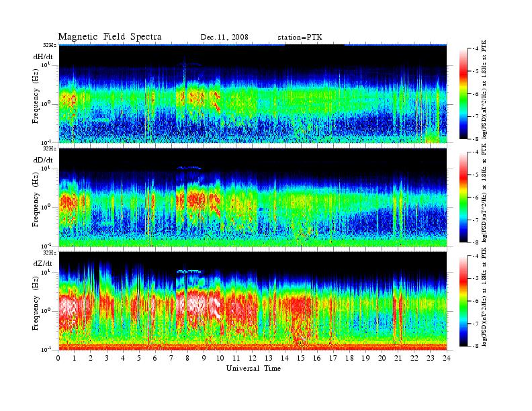Click the hour 21 tick label

398,358
